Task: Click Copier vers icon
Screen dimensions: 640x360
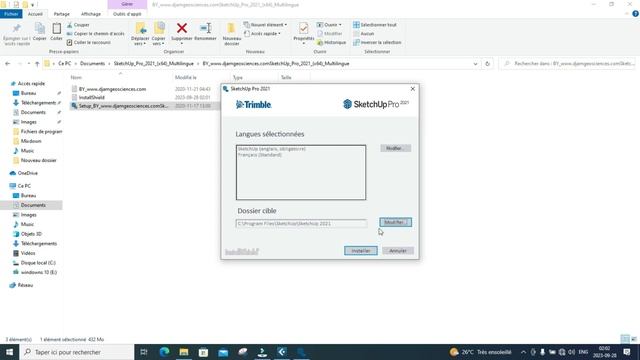Action: coord(158,33)
